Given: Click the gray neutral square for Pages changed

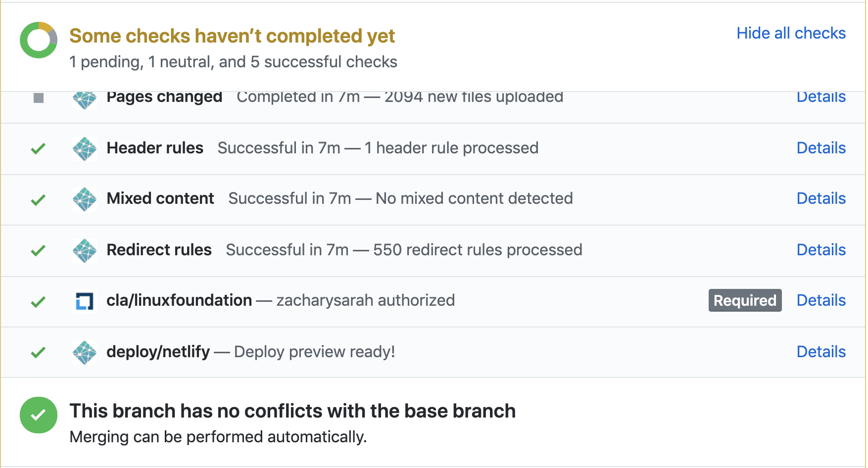Looking at the screenshot, I should click(x=38, y=98).
